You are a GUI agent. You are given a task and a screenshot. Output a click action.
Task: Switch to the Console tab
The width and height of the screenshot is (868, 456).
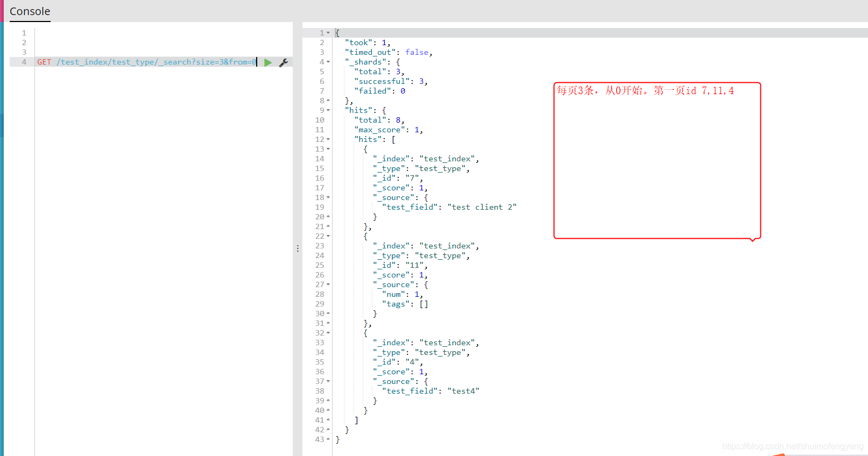click(x=30, y=11)
